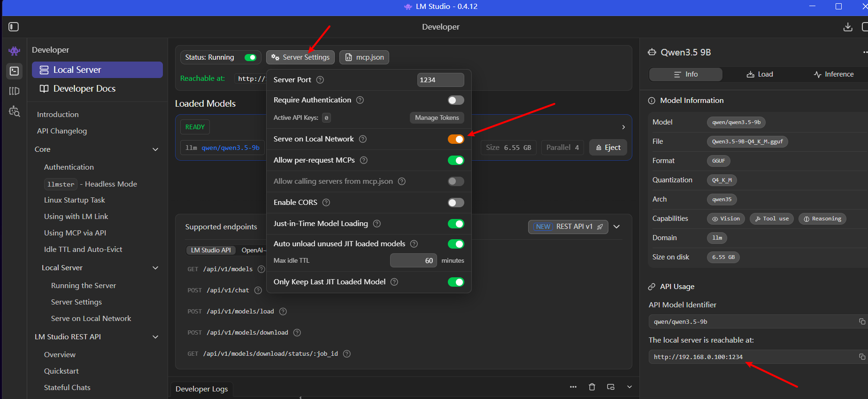Click the Server Port input field

pyautogui.click(x=441, y=80)
